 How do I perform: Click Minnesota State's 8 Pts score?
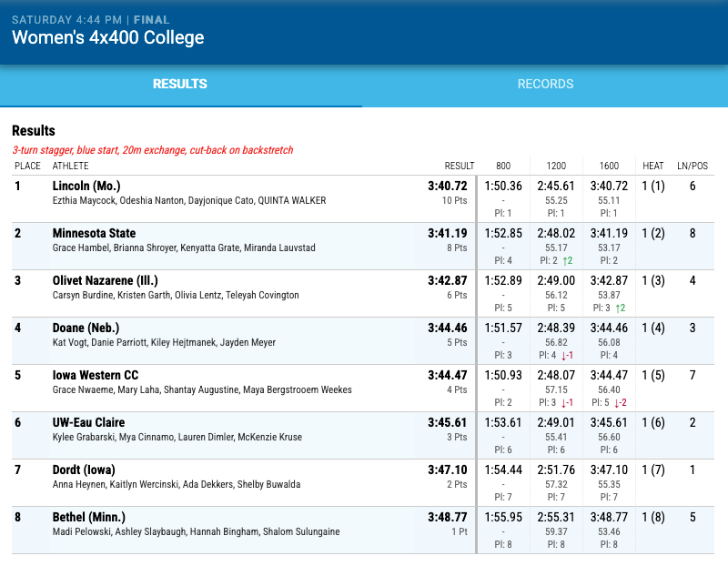tap(457, 248)
